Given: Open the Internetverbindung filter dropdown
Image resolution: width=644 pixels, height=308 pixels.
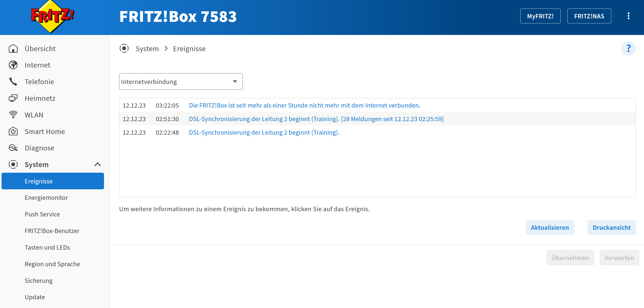Looking at the screenshot, I should click(181, 82).
